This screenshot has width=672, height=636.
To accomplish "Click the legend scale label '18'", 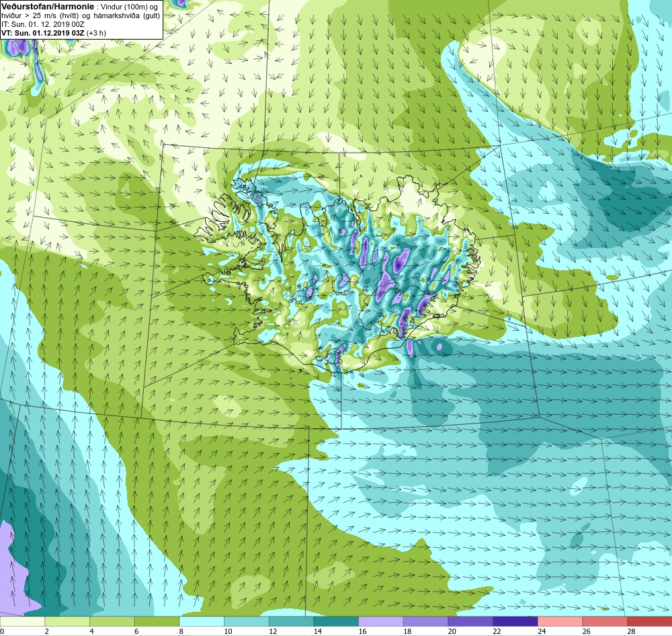I will click(407, 631).
